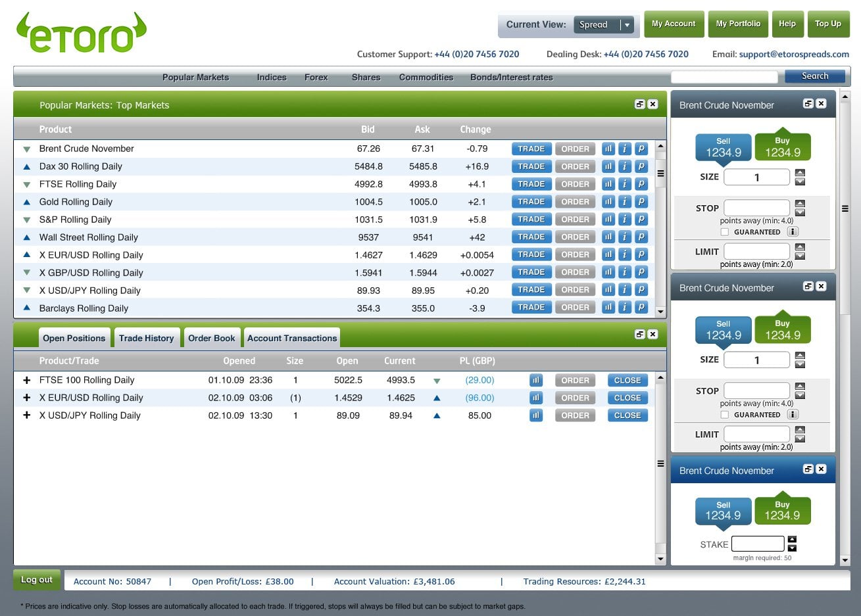Select the Open Positions tab
Screen dimensions: 861x616
[74, 338]
